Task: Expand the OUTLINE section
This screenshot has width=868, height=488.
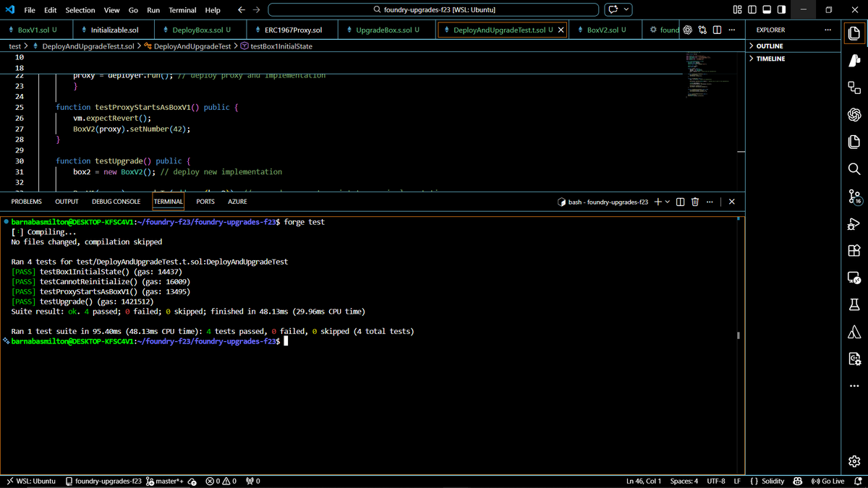Action: click(x=793, y=46)
